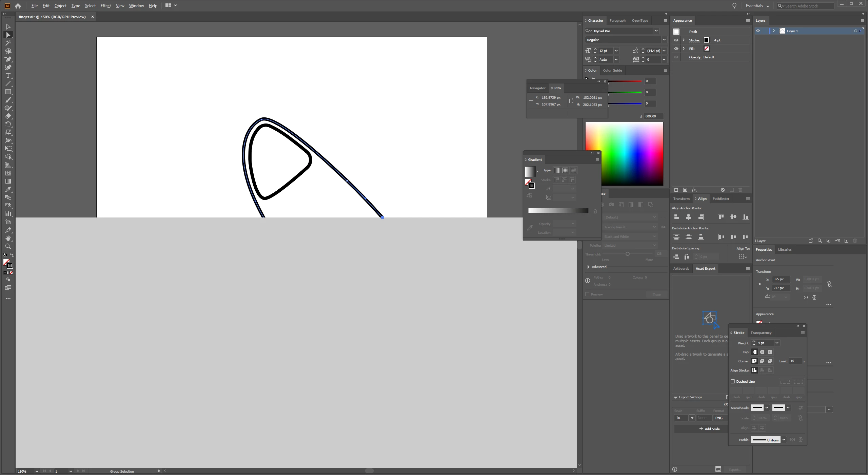Click Add Scale in Asset Export
This screenshot has height=475, width=868.
click(x=710, y=429)
